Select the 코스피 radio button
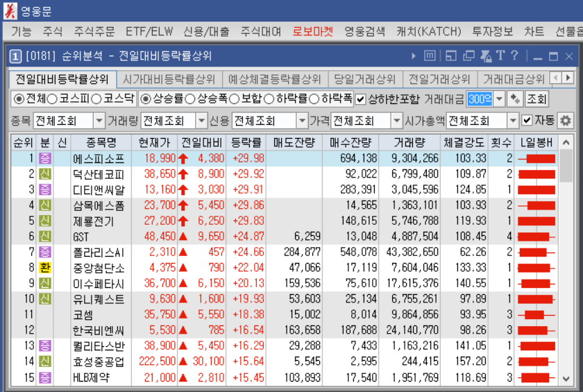583x392 pixels. click(52, 99)
